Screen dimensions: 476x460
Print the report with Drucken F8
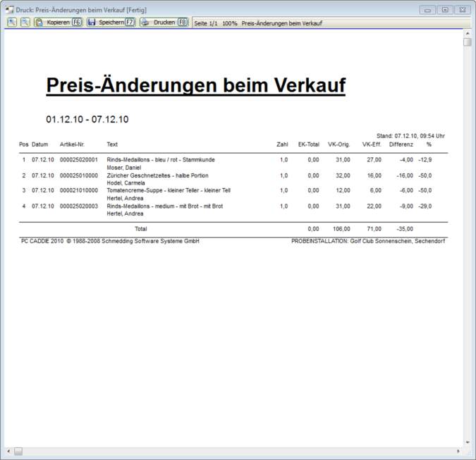click(164, 23)
